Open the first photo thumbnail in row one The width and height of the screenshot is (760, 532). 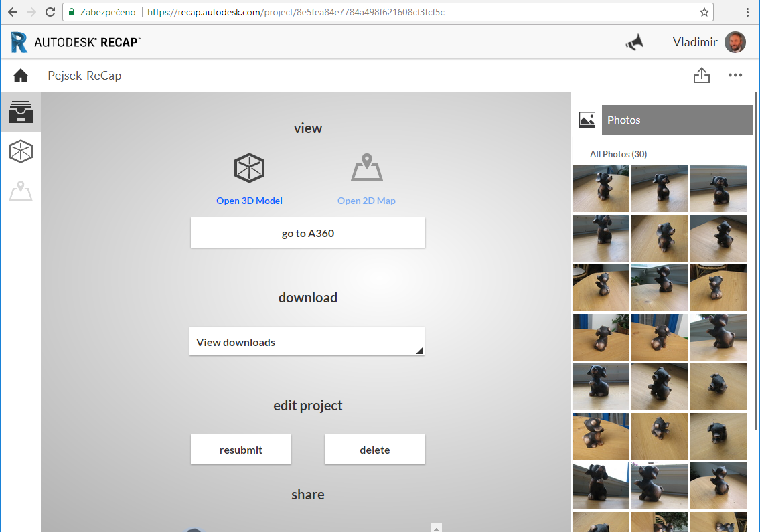tap(601, 189)
